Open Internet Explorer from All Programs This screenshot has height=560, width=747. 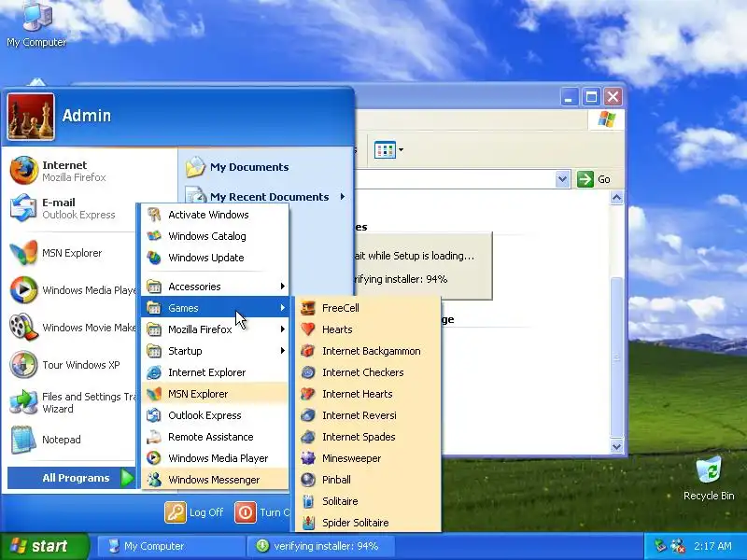(215, 372)
